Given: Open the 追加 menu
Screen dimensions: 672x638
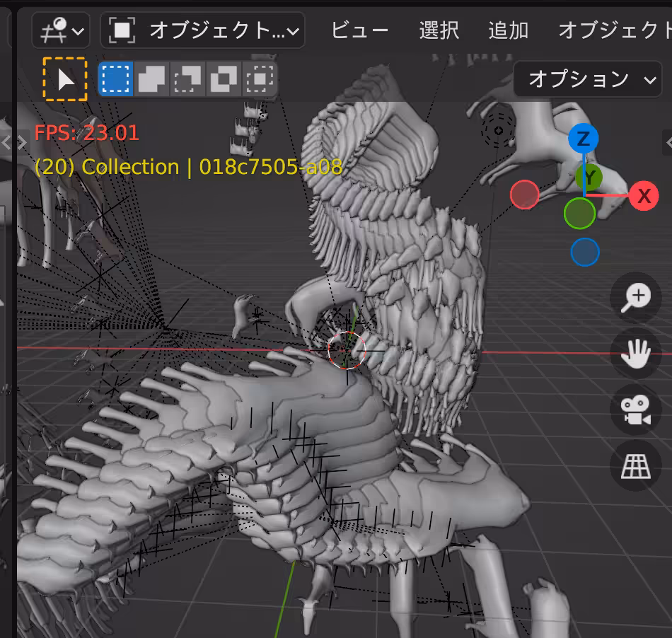Looking at the screenshot, I should (x=509, y=30).
